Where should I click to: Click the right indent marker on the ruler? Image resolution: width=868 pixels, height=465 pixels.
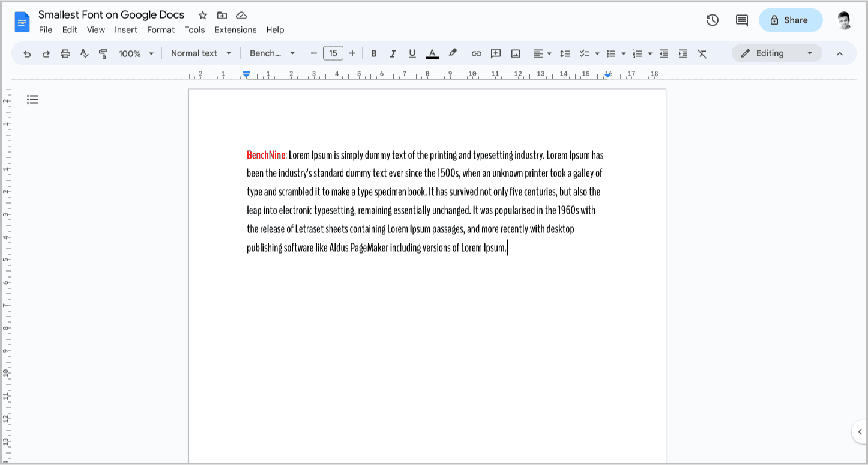point(608,75)
